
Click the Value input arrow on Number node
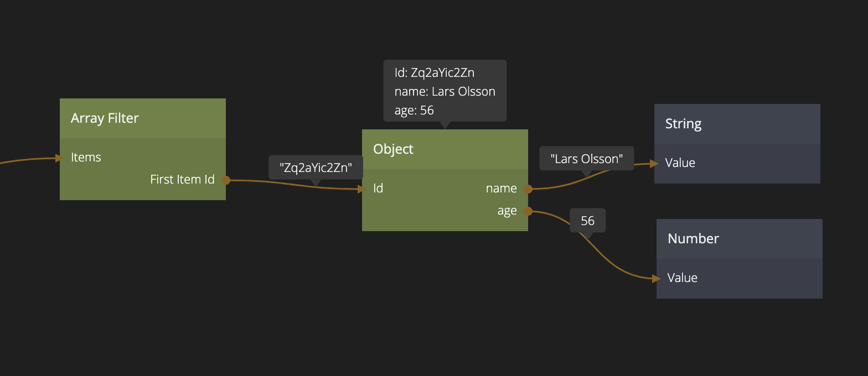tap(657, 279)
